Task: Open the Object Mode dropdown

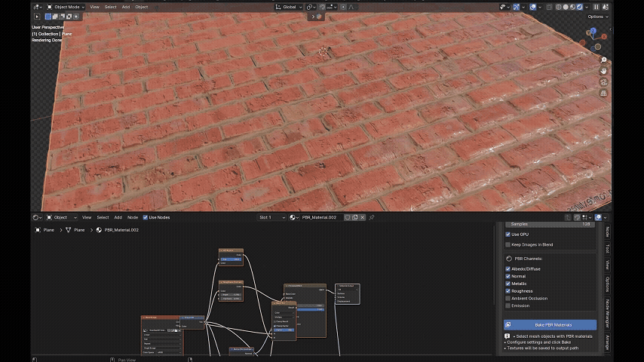Action: coord(66,7)
